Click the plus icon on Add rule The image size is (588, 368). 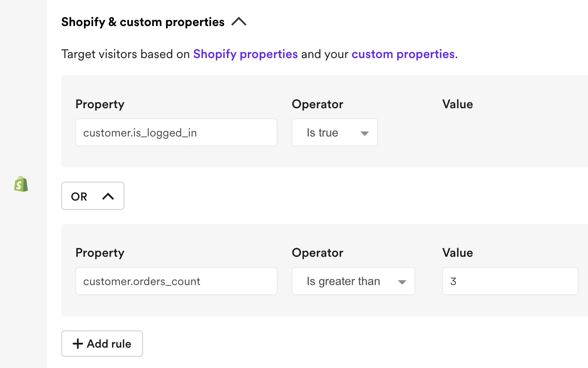(x=78, y=343)
